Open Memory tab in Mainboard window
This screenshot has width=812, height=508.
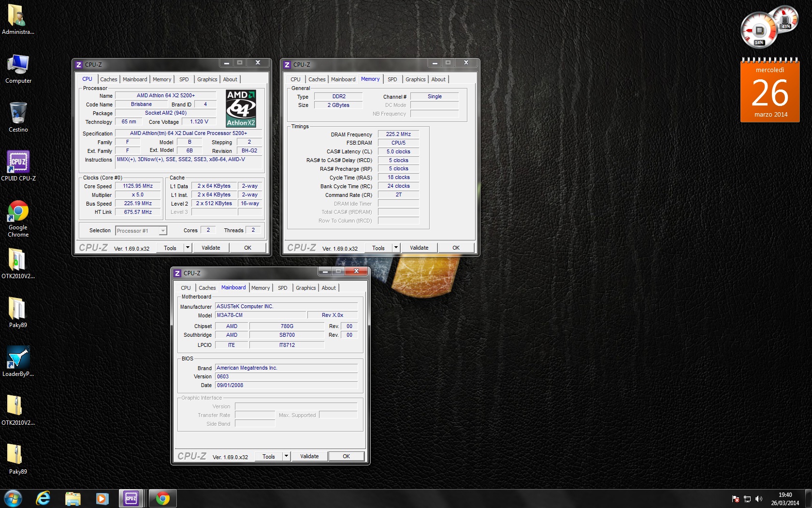pyautogui.click(x=261, y=288)
